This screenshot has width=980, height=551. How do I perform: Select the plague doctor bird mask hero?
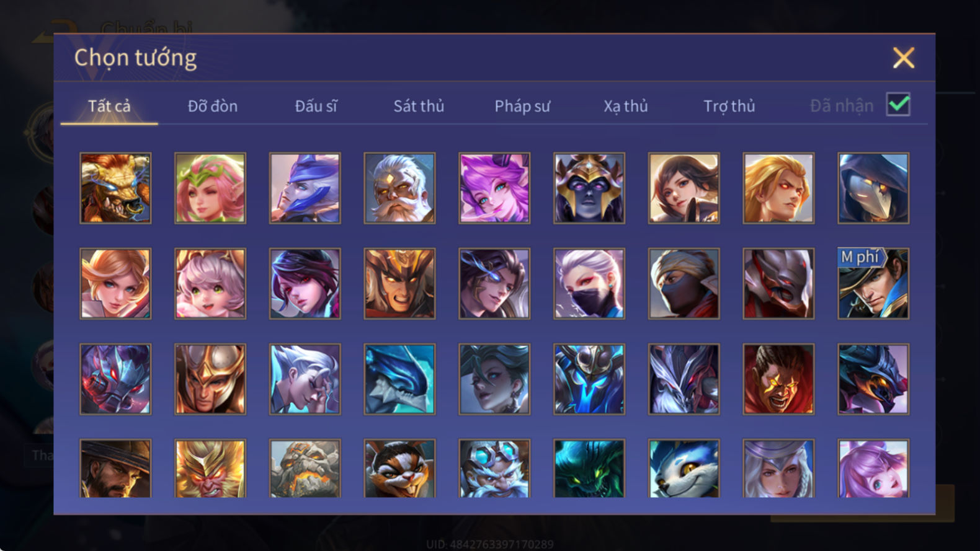[x=873, y=188]
